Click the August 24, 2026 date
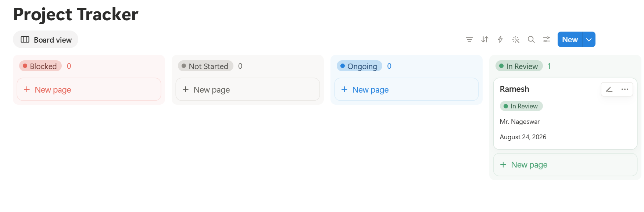 click(x=523, y=137)
